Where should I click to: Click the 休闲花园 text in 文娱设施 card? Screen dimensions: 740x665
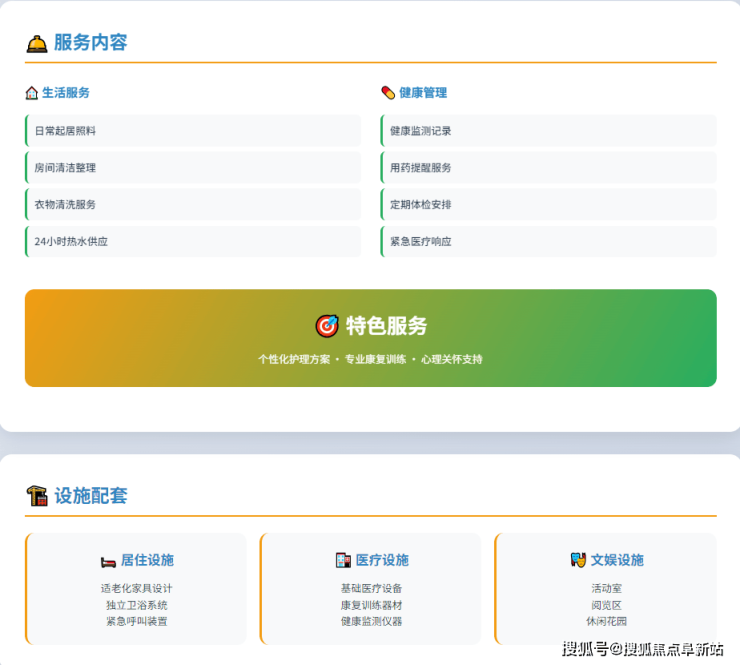point(605,621)
